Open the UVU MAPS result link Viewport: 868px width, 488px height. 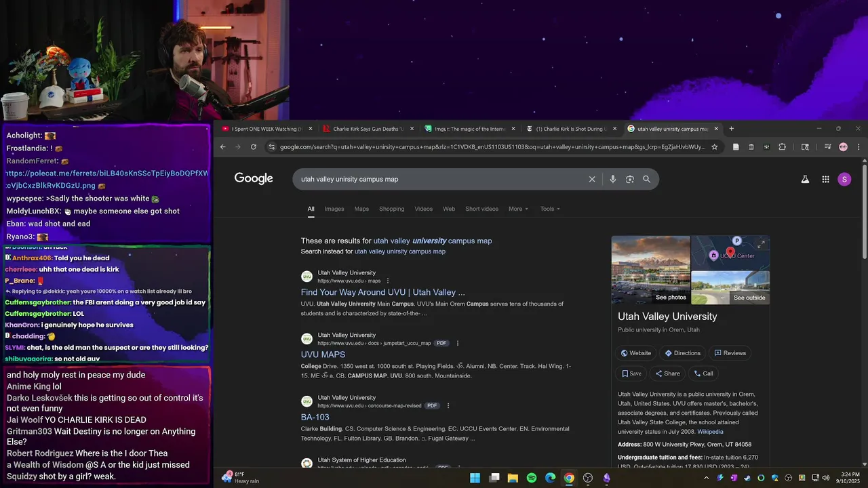(323, 354)
